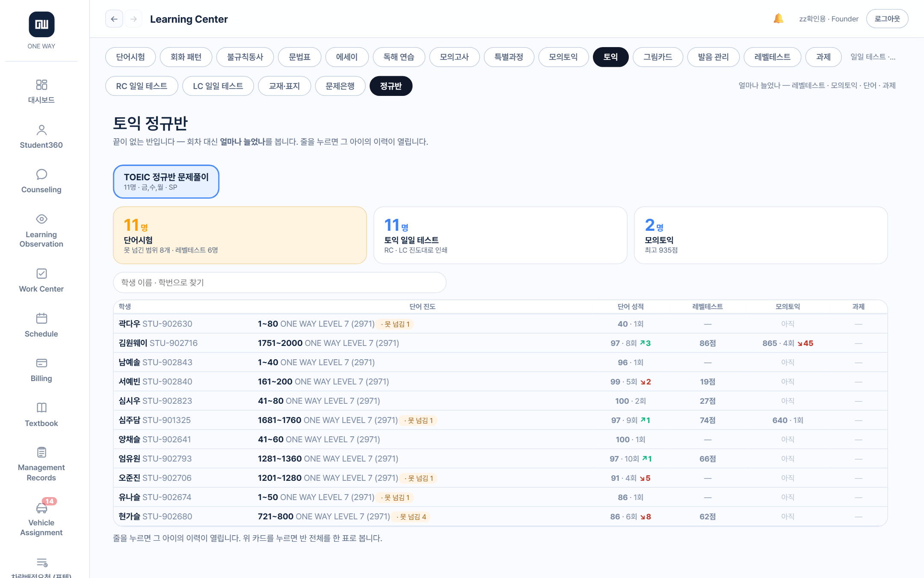Viewport: 924px width, 578px height.
Task: Open Management Records clipboard icon
Action: point(41,452)
